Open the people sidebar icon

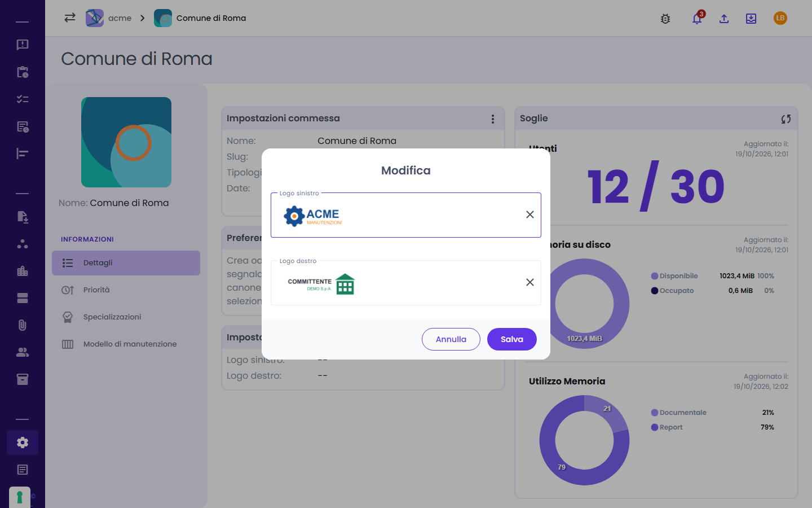coord(23,352)
